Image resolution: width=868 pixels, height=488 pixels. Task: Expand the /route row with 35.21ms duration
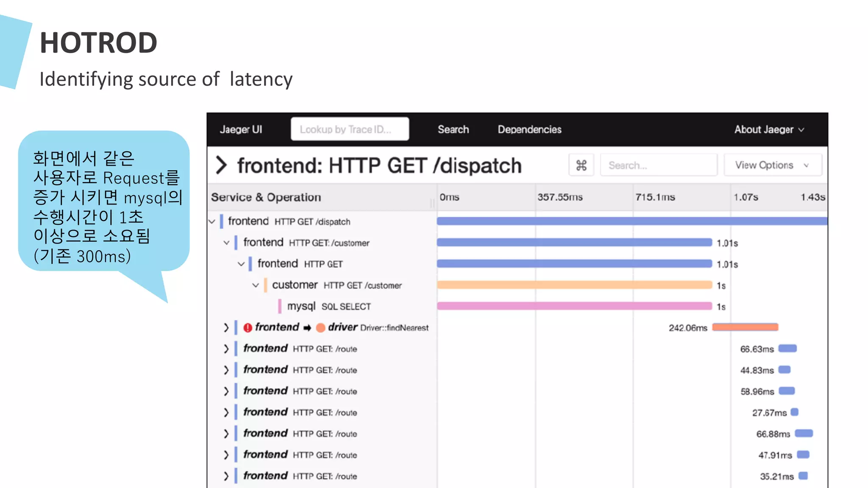point(226,476)
